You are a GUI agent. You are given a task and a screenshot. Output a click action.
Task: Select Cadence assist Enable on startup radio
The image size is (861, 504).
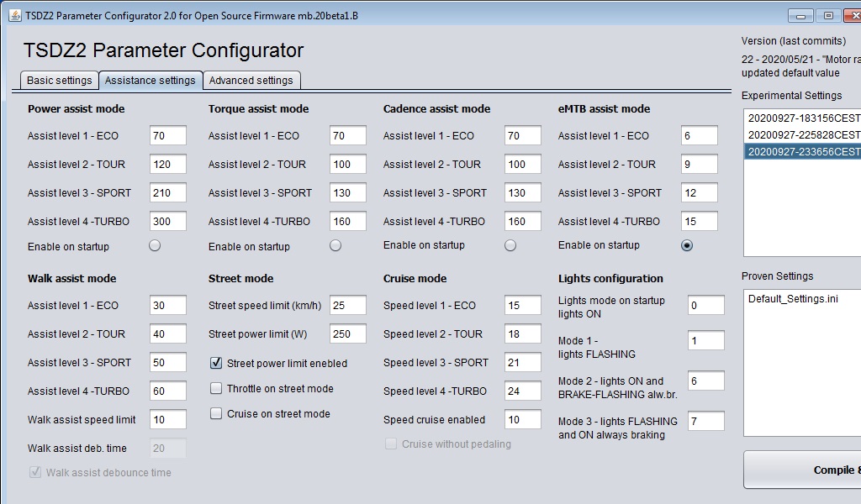coord(510,245)
